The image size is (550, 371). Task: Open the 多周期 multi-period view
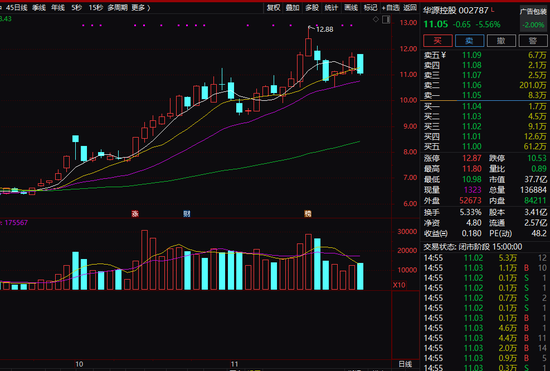(118, 8)
